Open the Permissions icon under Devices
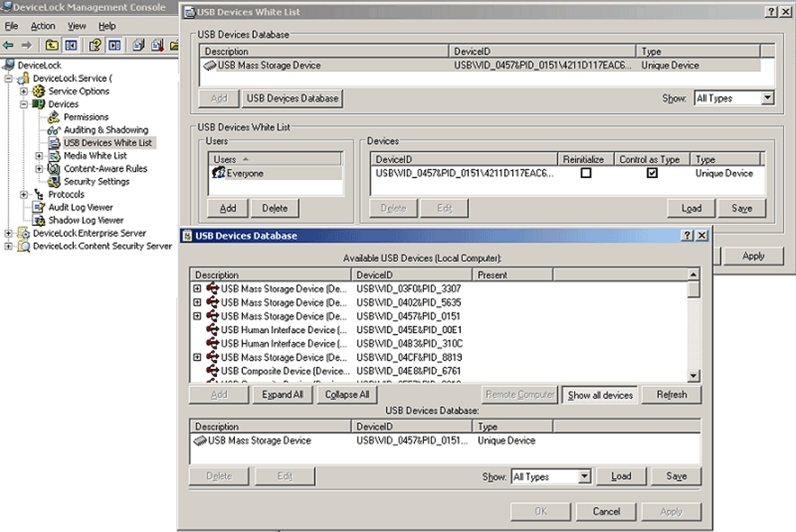Viewport: 796px width, 532px height. 54,117
